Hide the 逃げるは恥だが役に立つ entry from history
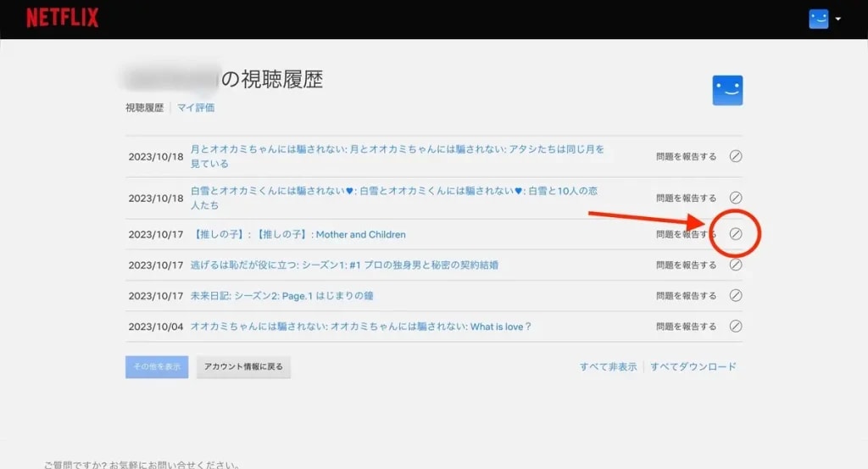Image resolution: width=868 pixels, height=469 pixels. pos(736,265)
